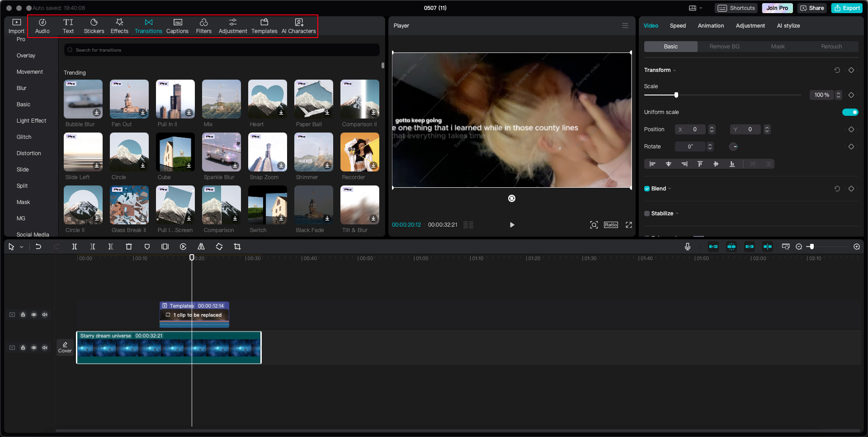Click the Delete icon in timeline toolbar
868x437 pixels.
tap(129, 247)
